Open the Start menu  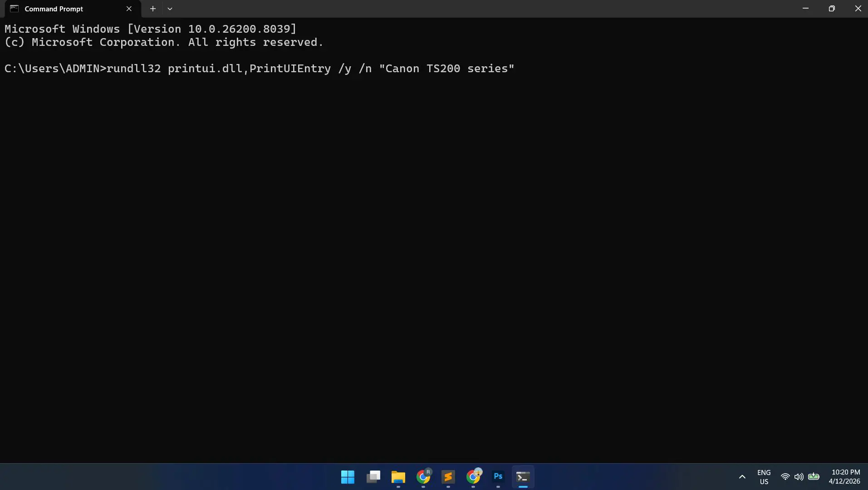pos(347,477)
